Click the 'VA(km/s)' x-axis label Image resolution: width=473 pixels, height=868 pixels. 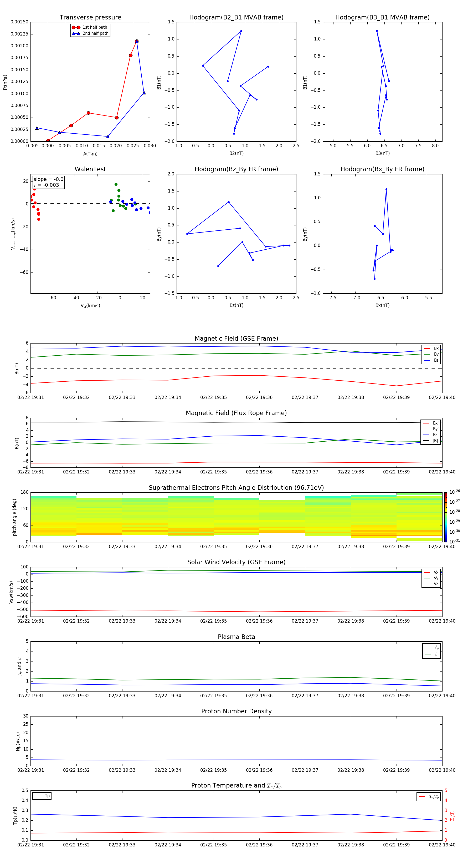(90, 306)
